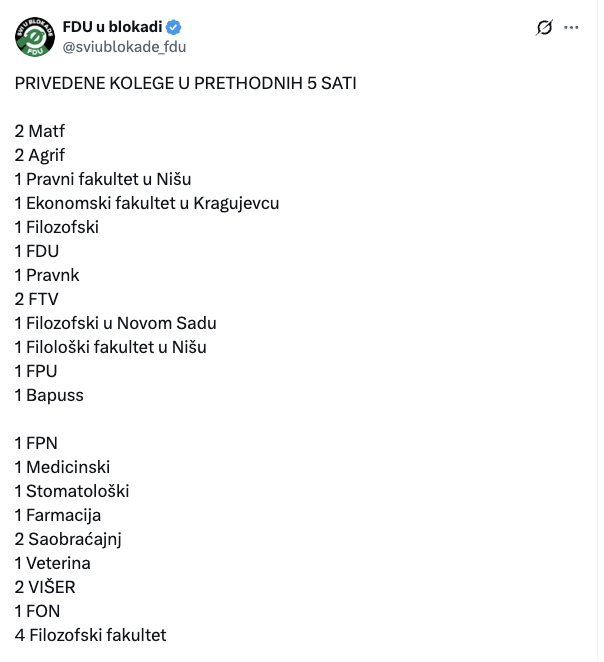Screen dimensions: 604x662
Task: Click the '2 VIŠER' line
Action: pyautogui.click(x=45, y=587)
